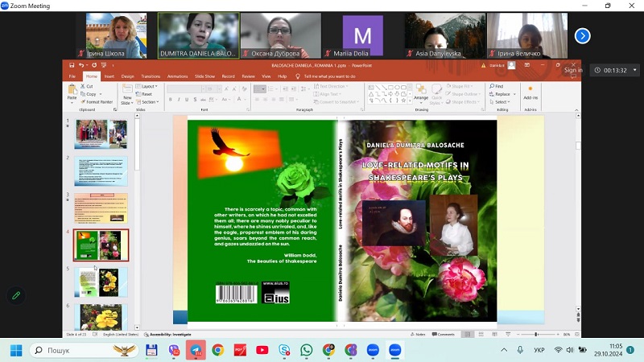
Task: Expand the Section dropdown
Action: [x=147, y=102]
